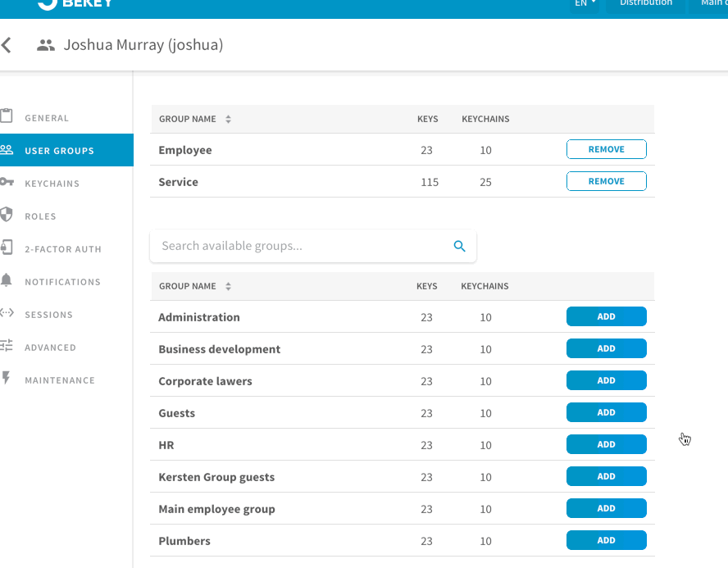
Task: Focus the Search available groups field
Action: (313, 246)
